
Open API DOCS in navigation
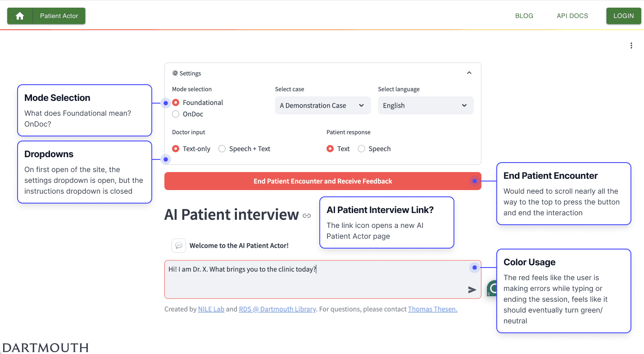[572, 16]
